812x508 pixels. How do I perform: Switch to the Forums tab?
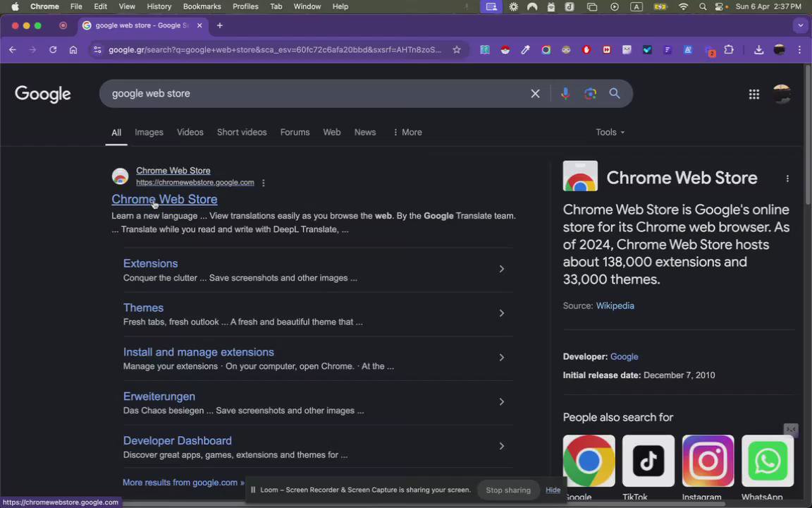295,132
